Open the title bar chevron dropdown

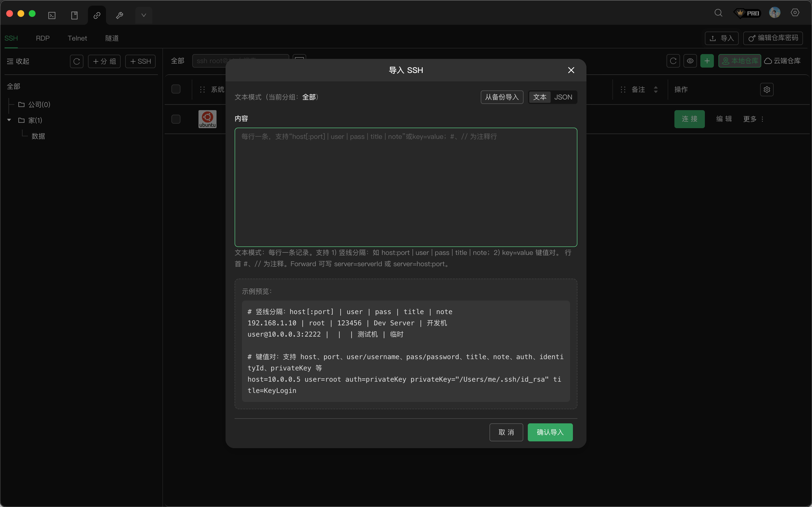click(x=144, y=15)
